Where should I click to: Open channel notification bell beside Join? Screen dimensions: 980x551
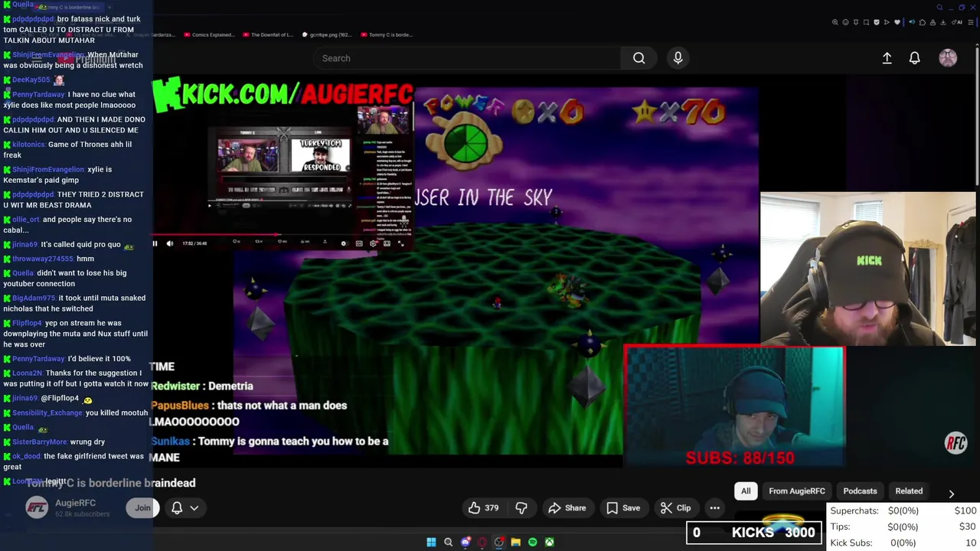[x=177, y=507]
